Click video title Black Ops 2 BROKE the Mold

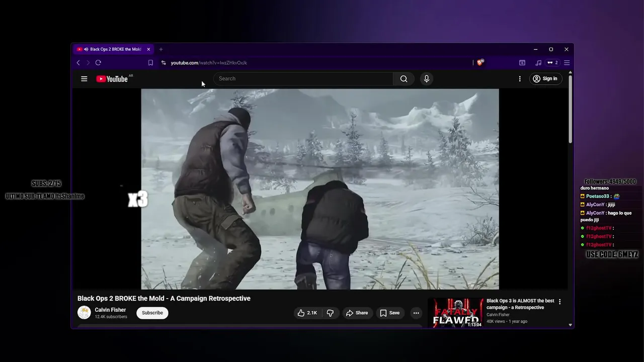pos(164,298)
